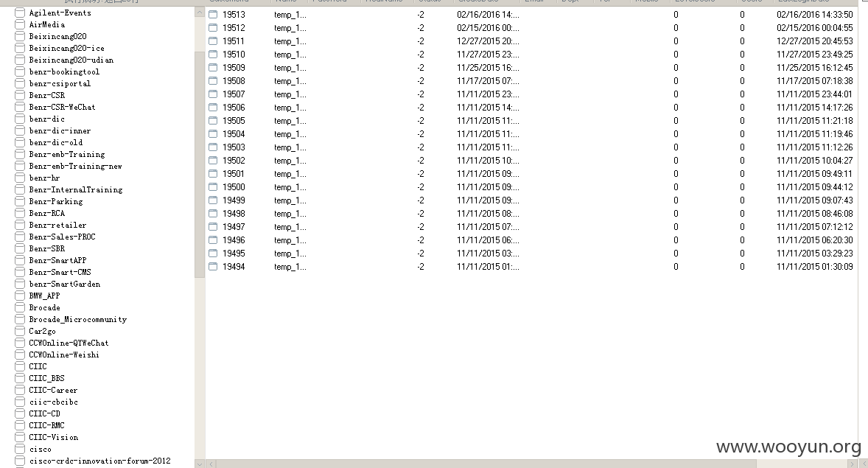868x468 pixels.
Task: Click last login cell 12/27/2015 20:45:53
Action: click(x=814, y=41)
